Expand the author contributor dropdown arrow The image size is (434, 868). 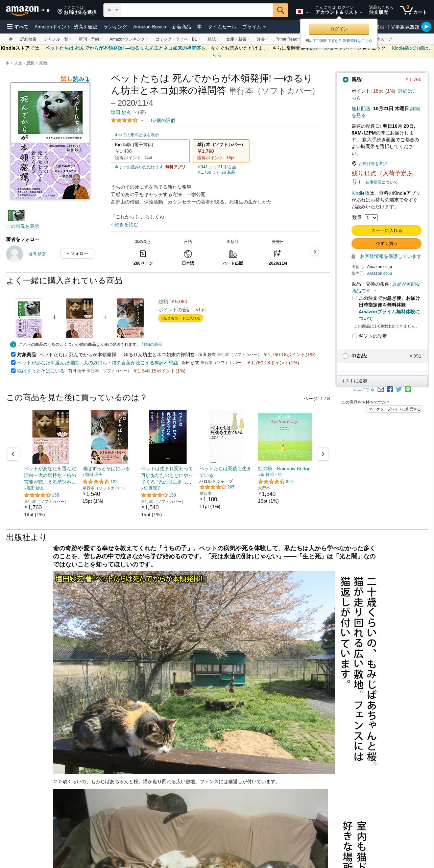pyautogui.click(x=135, y=113)
